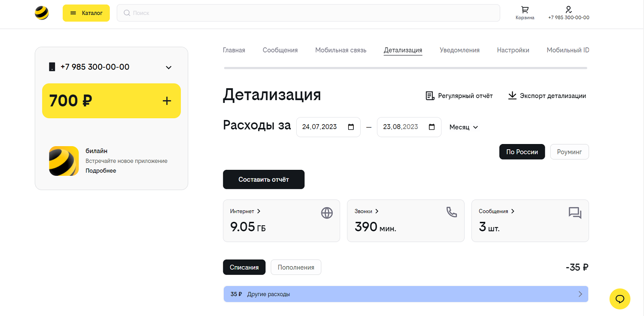The width and height of the screenshot is (644, 316).
Task: Click Регулярный отчёт link
Action: click(x=465, y=96)
